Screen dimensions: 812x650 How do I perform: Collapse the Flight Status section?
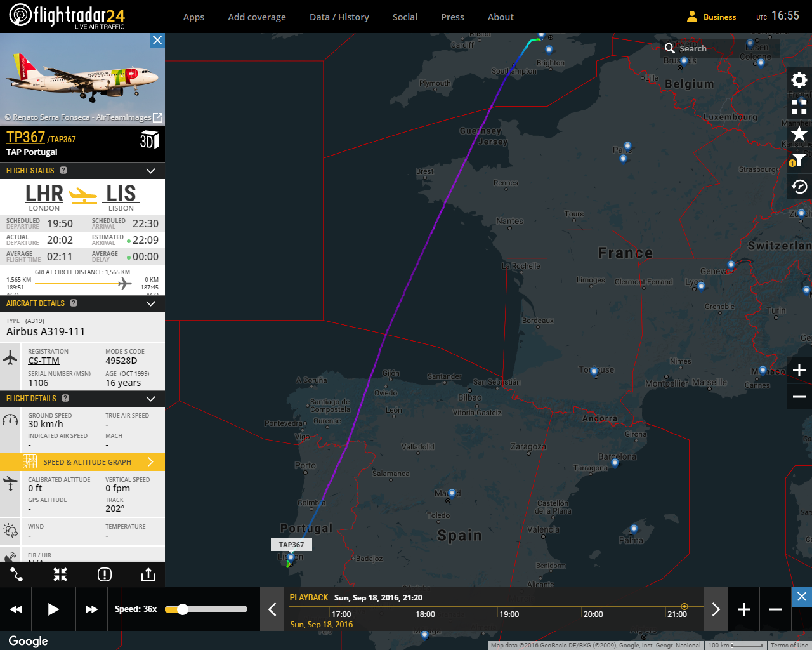tap(151, 171)
